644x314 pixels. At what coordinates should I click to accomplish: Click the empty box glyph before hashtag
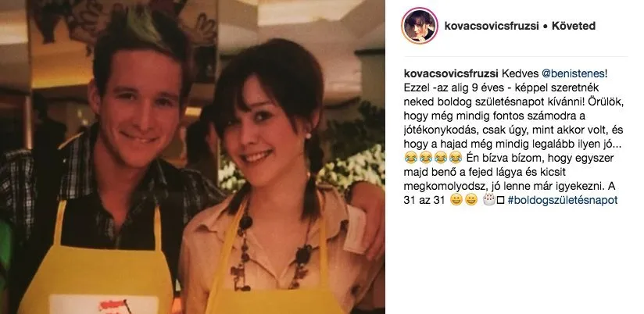click(500, 200)
